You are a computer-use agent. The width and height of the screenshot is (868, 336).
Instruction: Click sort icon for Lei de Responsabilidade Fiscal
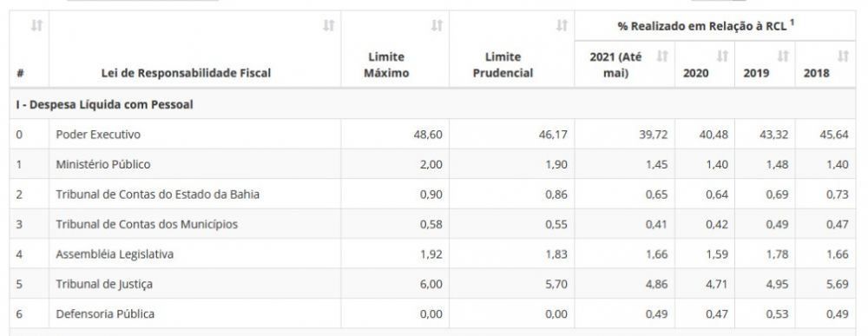(x=329, y=25)
